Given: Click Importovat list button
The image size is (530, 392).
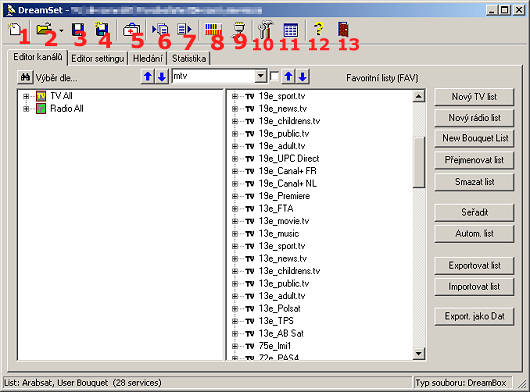Looking at the screenshot, I should click(x=474, y=287).
